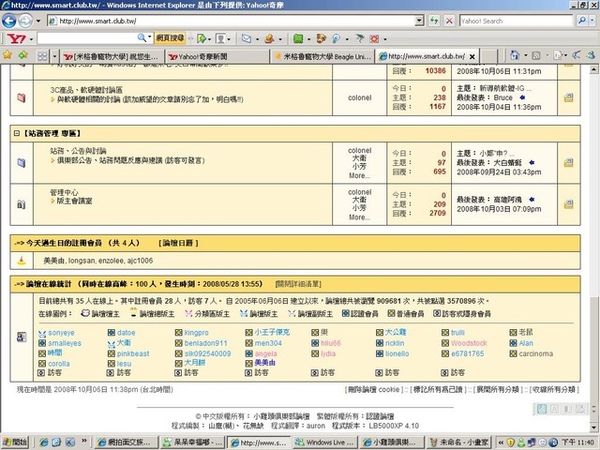Click the 展開所有分類 link
Image resolution: width=600 pixels, height=450 pixels.
[x=498, y=390]
